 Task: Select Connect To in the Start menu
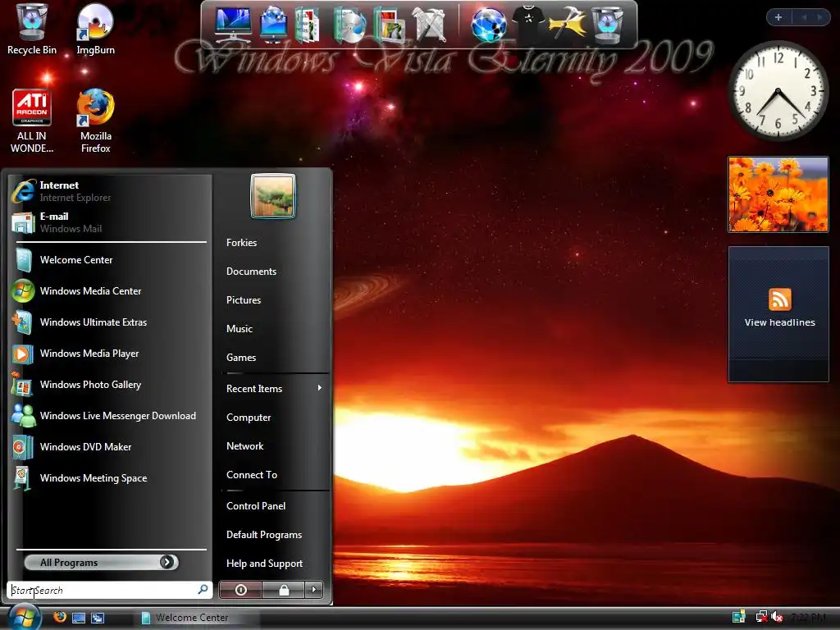click(252, 475)
